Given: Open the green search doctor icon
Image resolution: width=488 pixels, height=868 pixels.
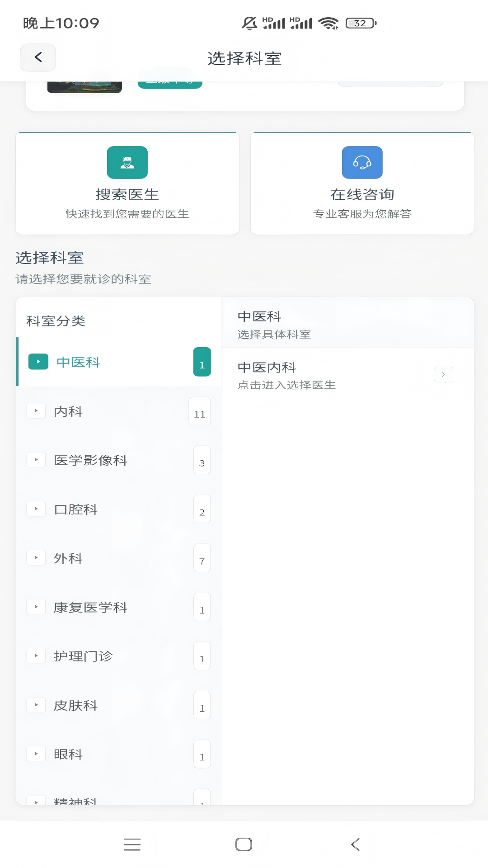Looking at the screenshot, I should click(127, 162).
